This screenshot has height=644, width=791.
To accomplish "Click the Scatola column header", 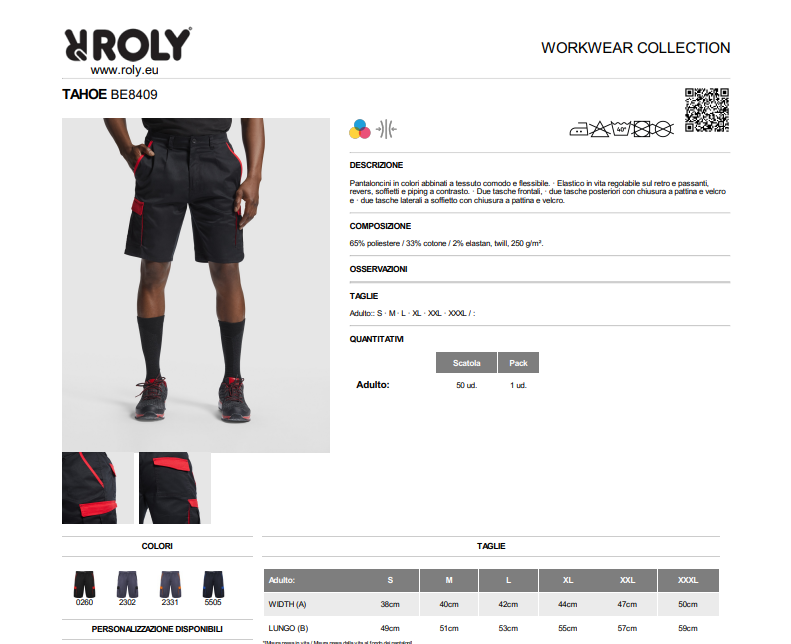I will tap(466, 363).
